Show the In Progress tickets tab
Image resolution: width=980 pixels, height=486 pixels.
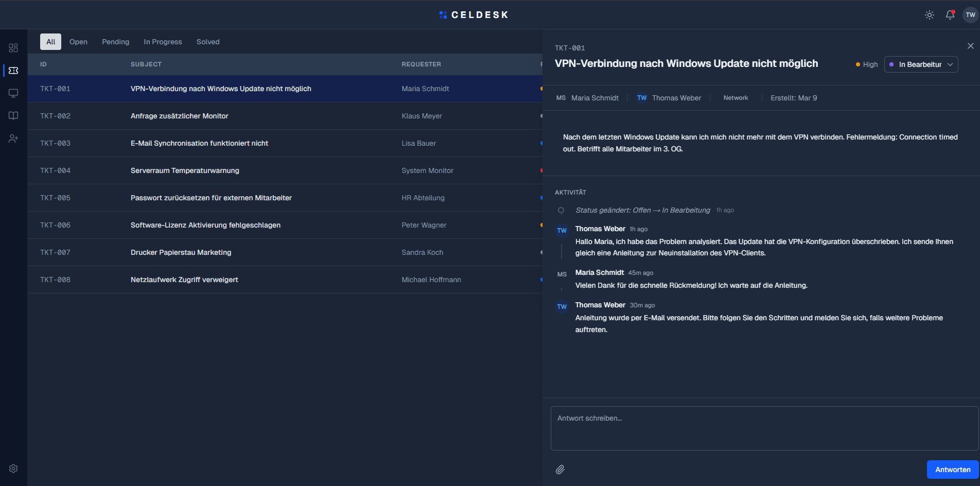pos(163,42)
